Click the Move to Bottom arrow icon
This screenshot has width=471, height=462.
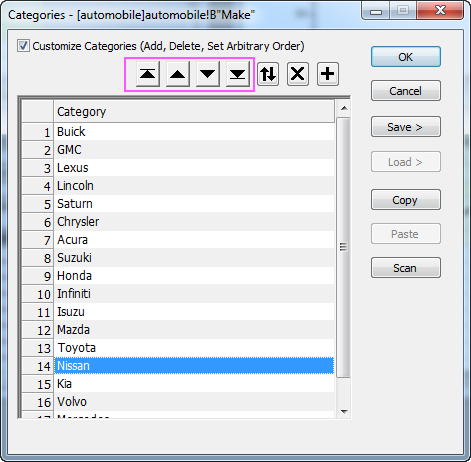click(238, 74)
